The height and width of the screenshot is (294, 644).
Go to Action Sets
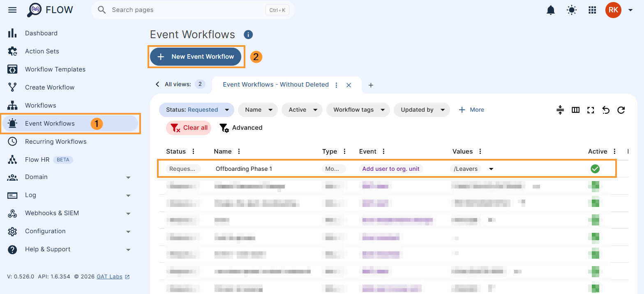[x=70, y=51]
